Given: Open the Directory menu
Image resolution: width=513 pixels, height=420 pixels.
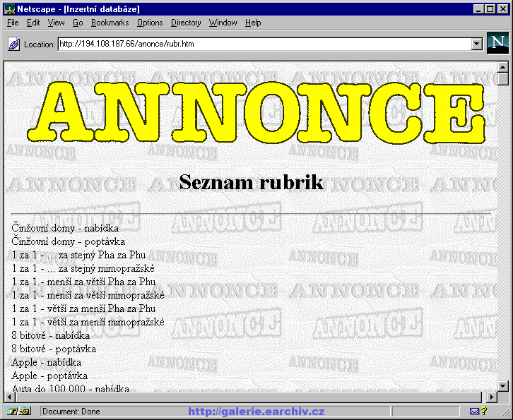Looking at the screenshot, I should click(186, 23).
